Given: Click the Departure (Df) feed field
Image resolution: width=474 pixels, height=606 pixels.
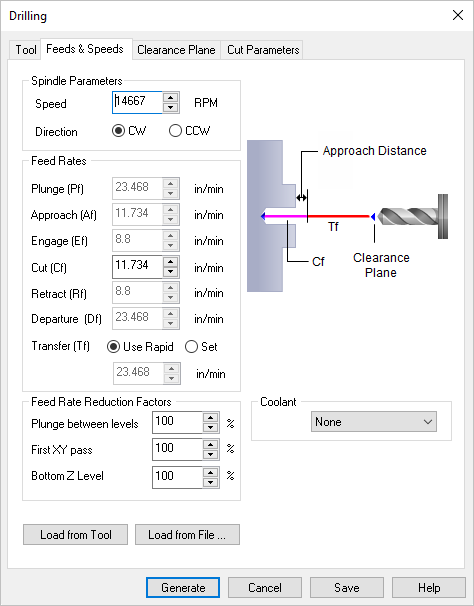Looking at the screenshot, I should pos(137,318).
